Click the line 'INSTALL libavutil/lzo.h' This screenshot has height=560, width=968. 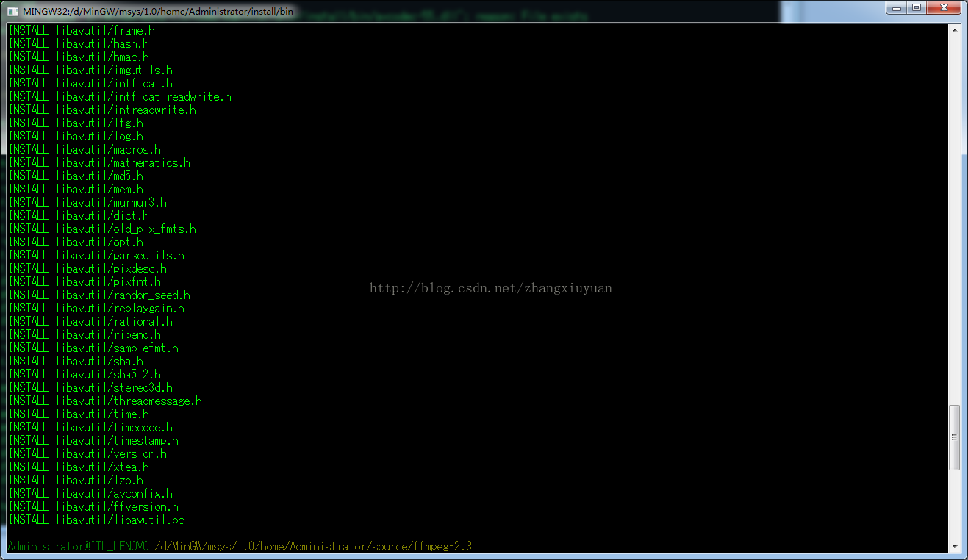tap(76, 481)
